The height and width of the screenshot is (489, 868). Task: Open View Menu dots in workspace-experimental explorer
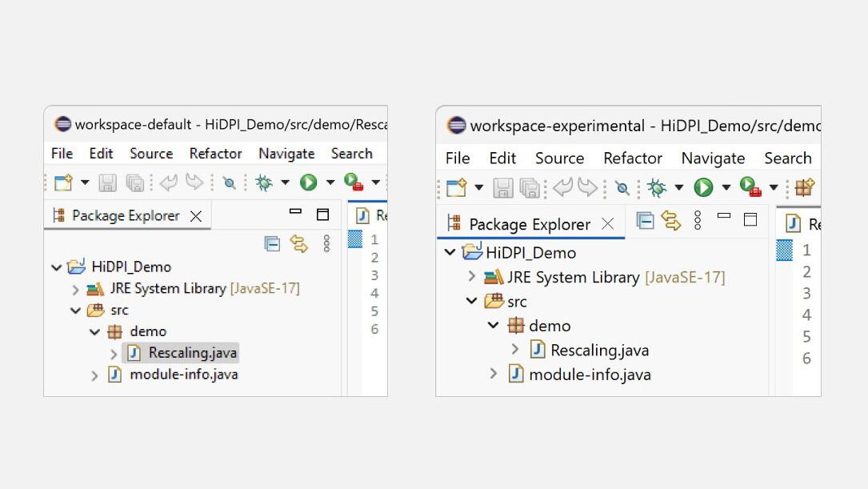(698, 220)
